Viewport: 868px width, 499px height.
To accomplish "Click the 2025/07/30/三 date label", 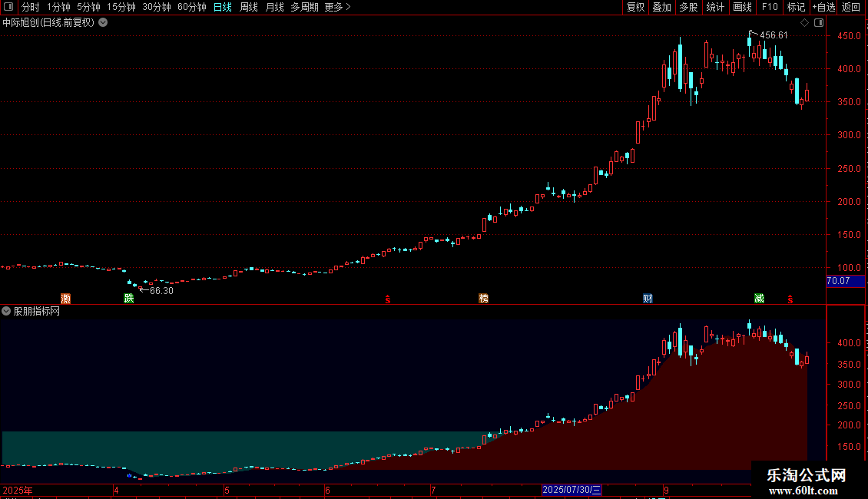I will pos(571,490).
